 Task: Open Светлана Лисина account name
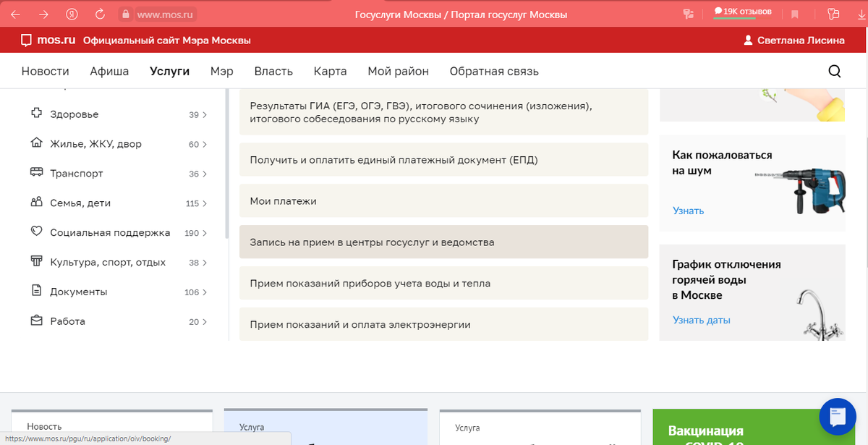coord(801,41)
